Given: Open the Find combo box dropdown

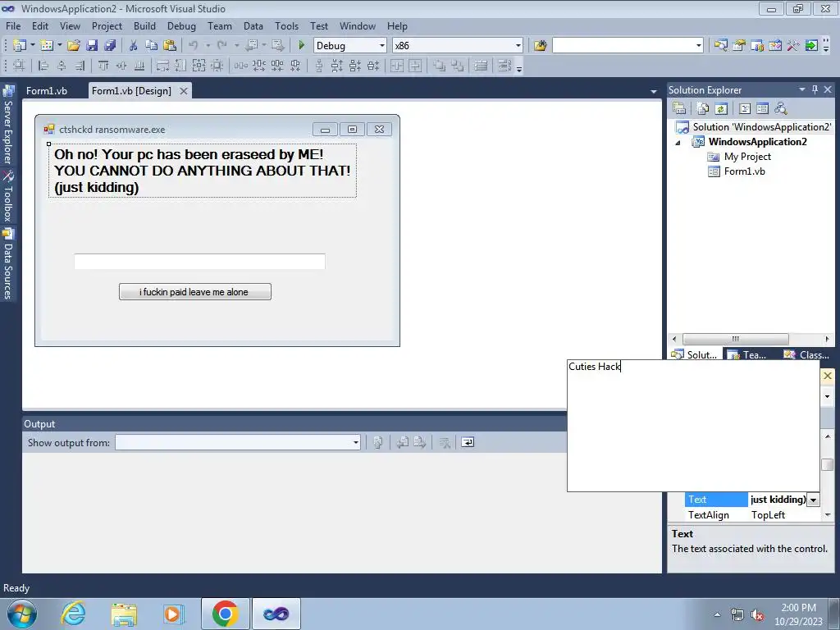Looking at the screenshot, I should click(699, 46).
